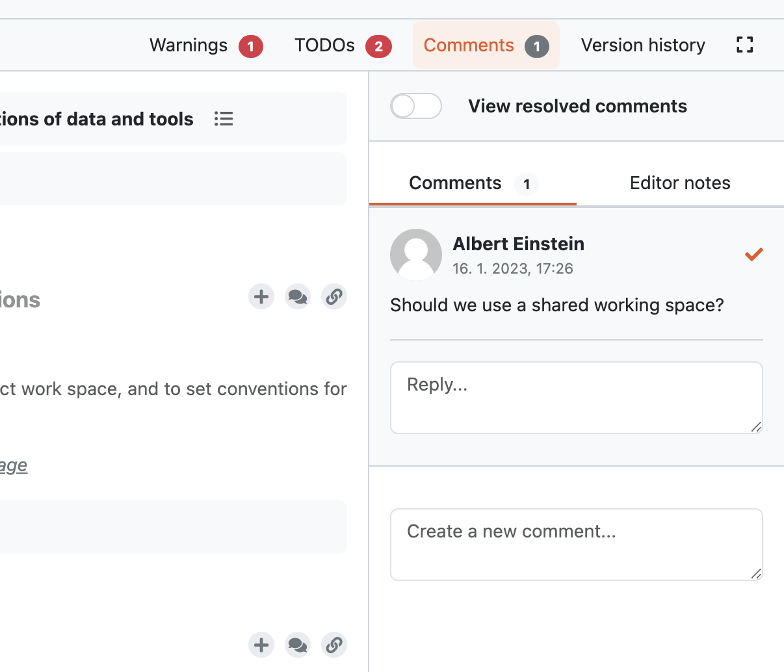Click the red Warnings count badge
784x672 pixels.
click(x=251, y=47)
